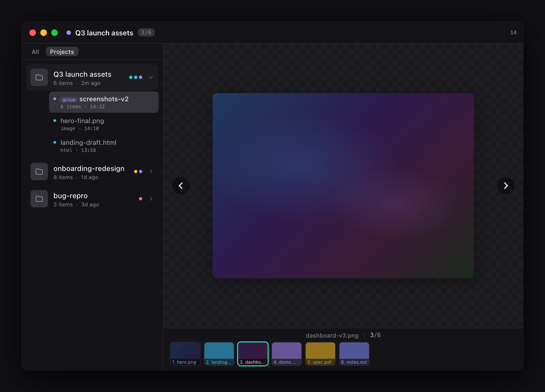Viewport: 545px width, 392px height.
Task: Select thumbnail 5. spec.pdf
Action: click(x=320, y=354)
